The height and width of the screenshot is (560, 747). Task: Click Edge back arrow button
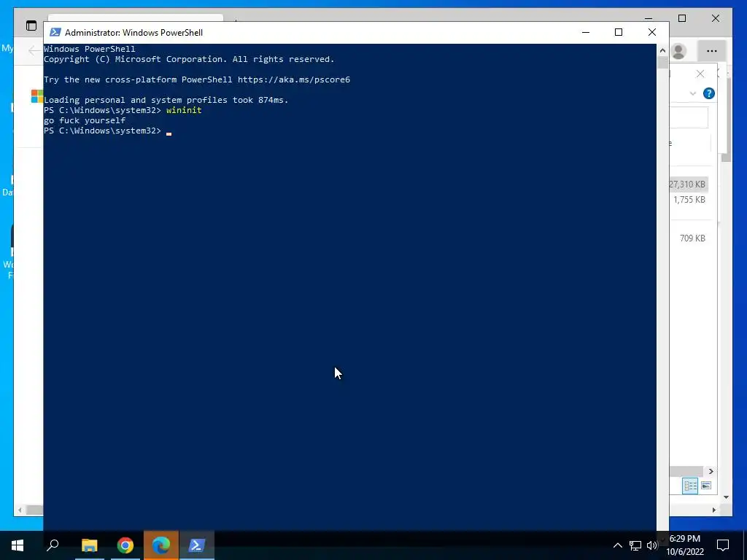click(x=34, y=50)
